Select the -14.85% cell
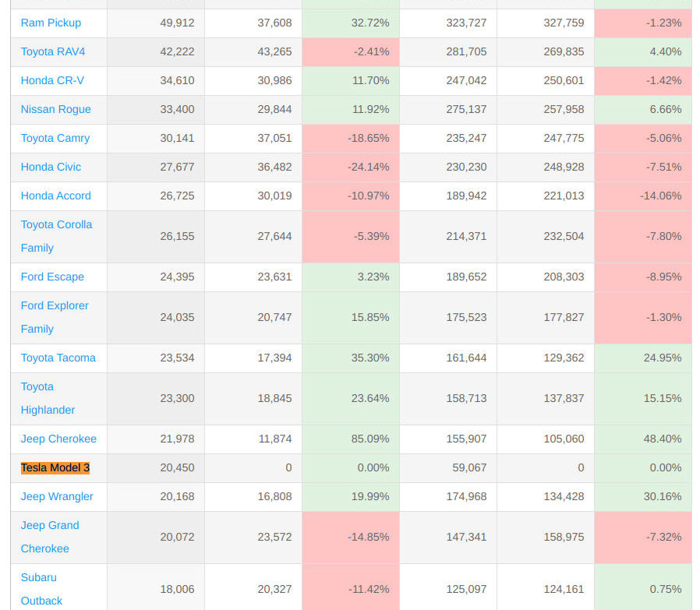Viewport: 700px width, 610px height. (351, 538)
